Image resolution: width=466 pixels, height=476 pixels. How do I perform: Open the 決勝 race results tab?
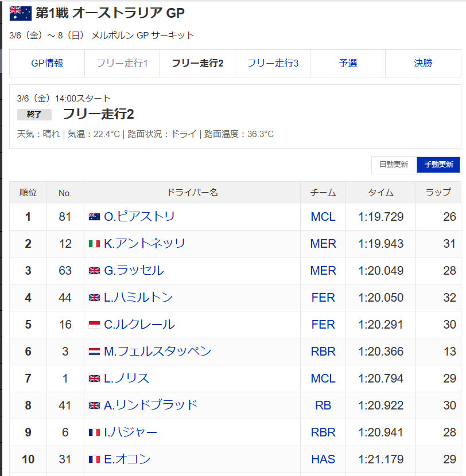(x=423, y=63)
